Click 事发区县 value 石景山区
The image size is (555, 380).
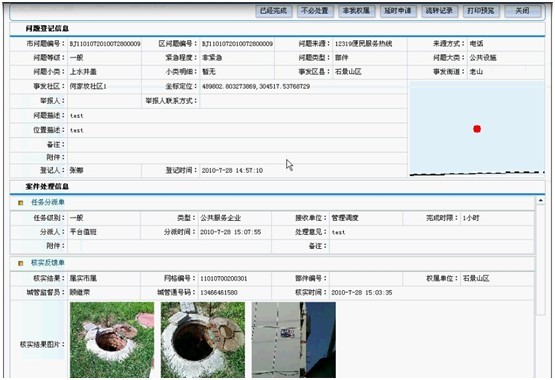(348, 72)
